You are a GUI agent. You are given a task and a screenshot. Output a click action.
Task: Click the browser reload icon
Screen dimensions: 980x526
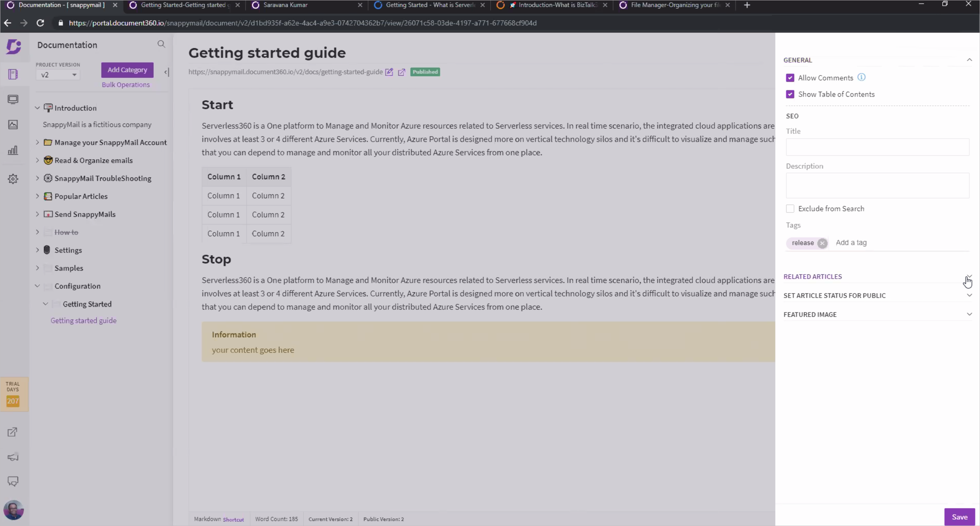coord(40,23)
